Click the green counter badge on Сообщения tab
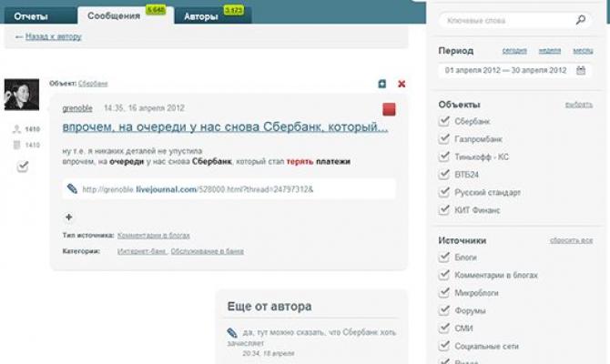The height and width of the screenshot is (364, 610). 156,10
